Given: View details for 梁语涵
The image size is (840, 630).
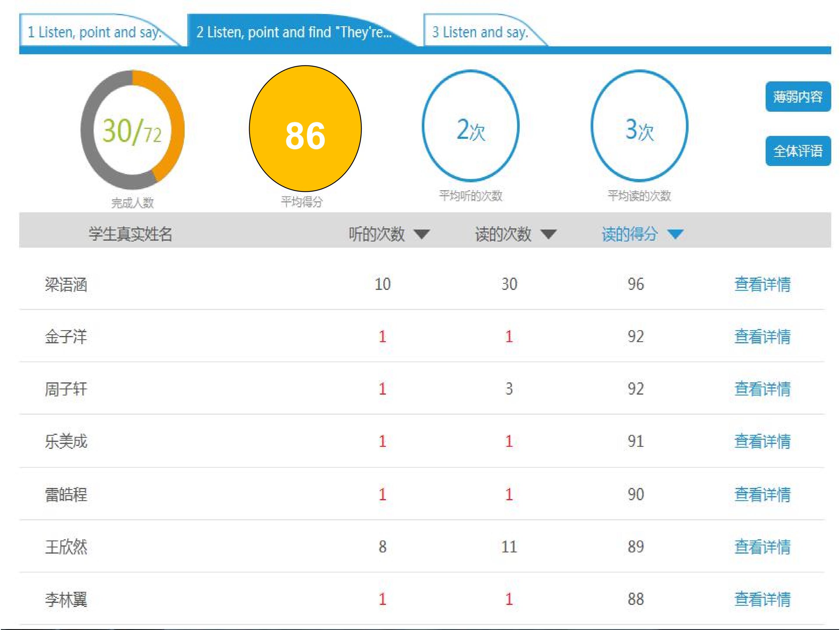Looking at the screenshot, I should coord(762,284).
